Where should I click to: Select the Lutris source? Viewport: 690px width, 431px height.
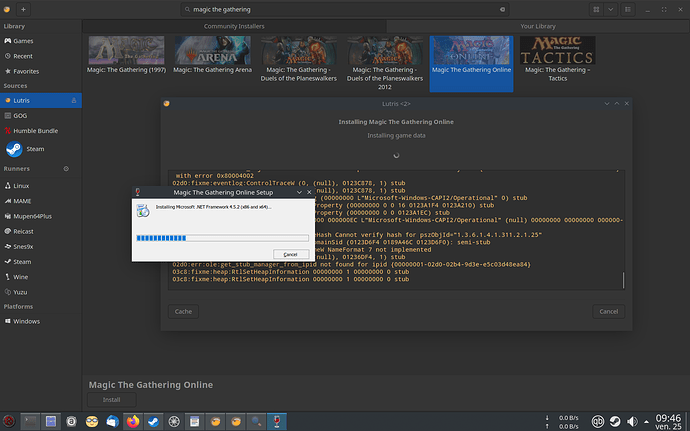point(40,100)
